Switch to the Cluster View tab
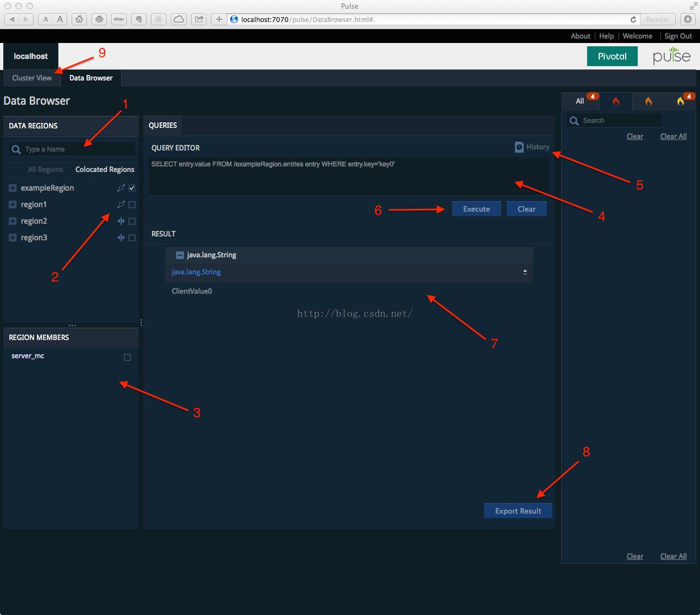 tap(32, 78)
